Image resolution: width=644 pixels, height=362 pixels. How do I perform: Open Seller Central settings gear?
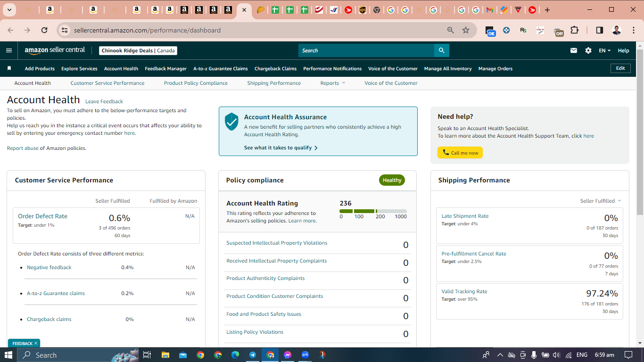tap(588, 50)
